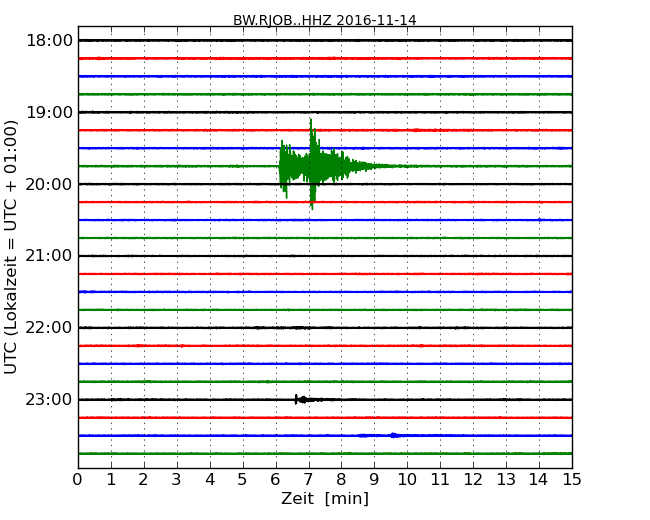Click the x-axis tick label 15

click(x=572, y=480)
